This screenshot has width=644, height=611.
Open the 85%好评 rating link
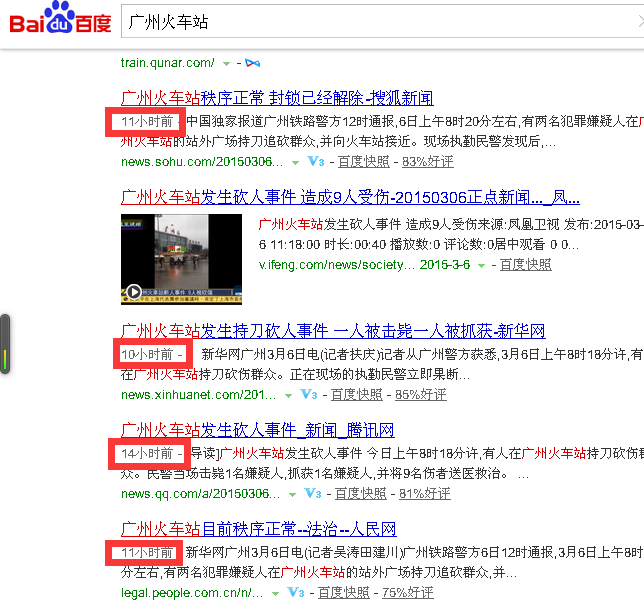[421, 395]
